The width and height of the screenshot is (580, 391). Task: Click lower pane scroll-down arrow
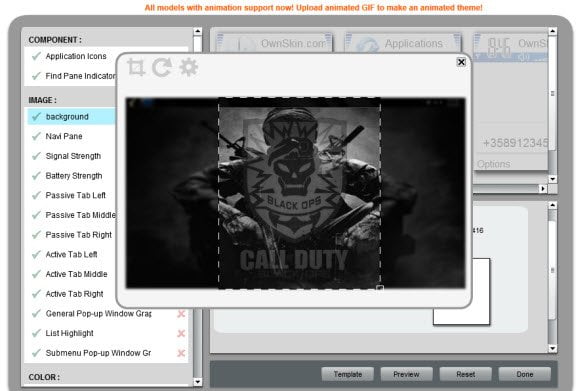[552, 348]
